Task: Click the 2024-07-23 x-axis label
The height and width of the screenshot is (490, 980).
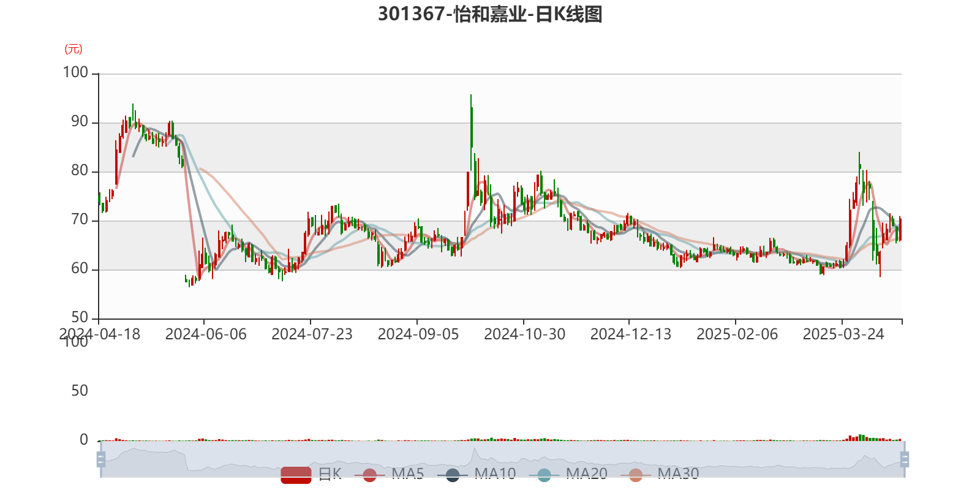Action: tap(312, 334)
